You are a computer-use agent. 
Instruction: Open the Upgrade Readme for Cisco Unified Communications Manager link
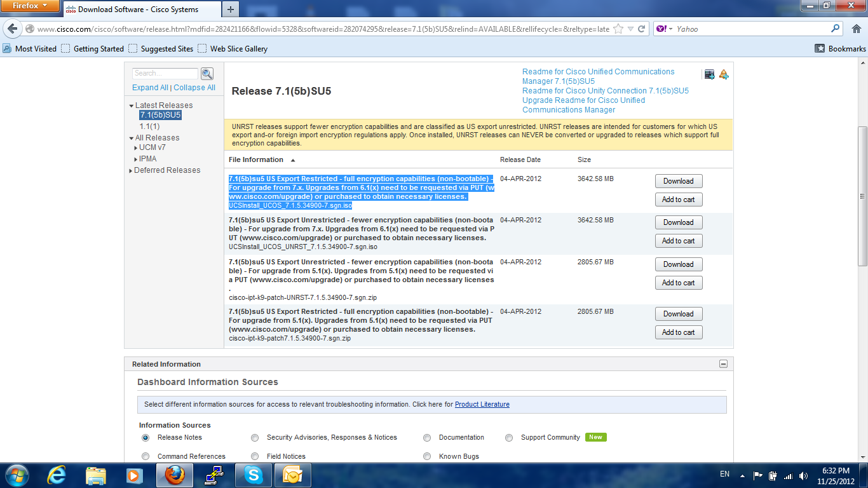click(x=583, y=105)
